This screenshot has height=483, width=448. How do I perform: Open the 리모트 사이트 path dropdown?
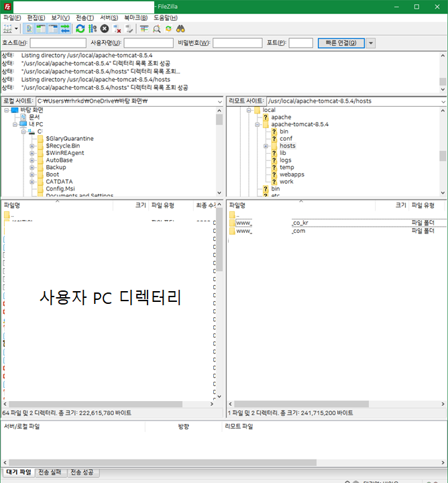tap(443, 101)
